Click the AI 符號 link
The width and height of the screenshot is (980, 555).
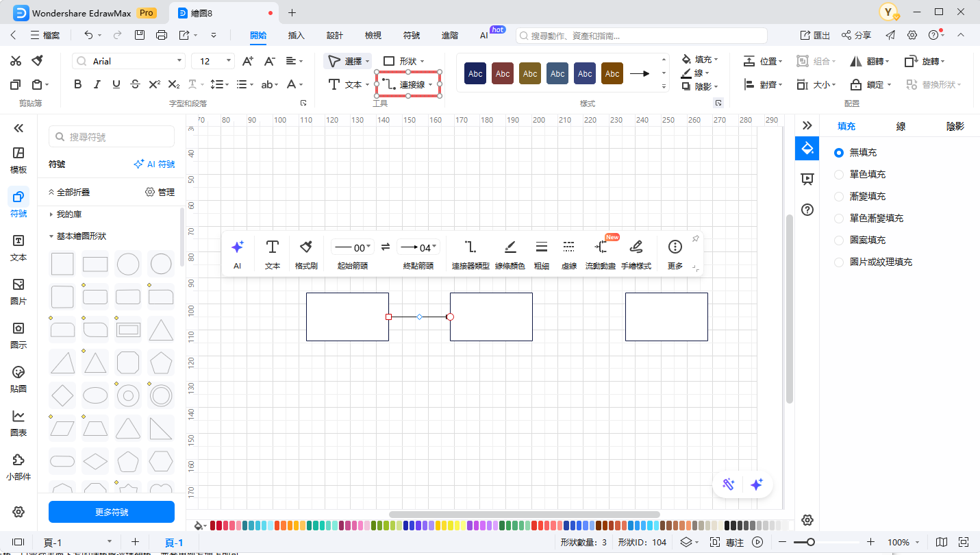pyautogui.click(x=154, y=164)
